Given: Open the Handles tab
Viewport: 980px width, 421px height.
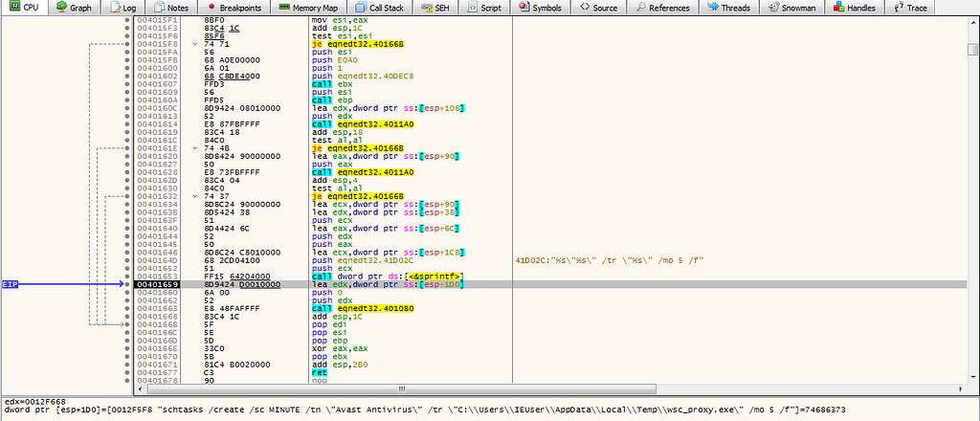Looking at the screenshot, I should tap(857, 8).
